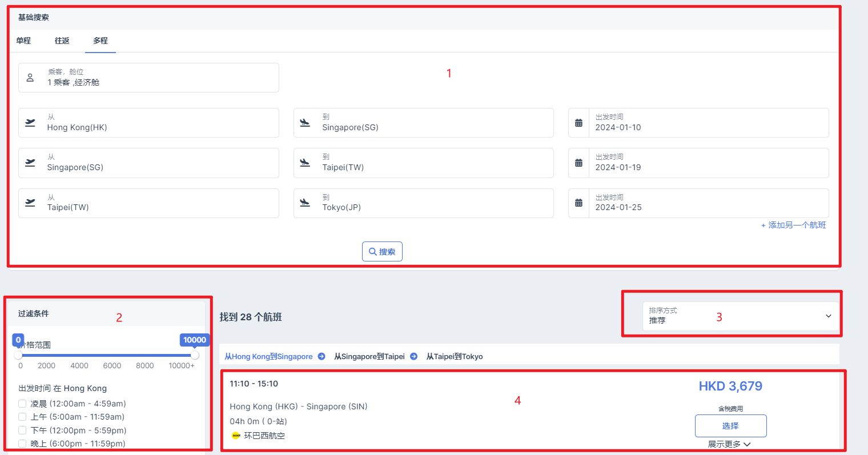Click the price range maximum slider handle
Viewport: 868px width, 455px height.
coord(195,355)
